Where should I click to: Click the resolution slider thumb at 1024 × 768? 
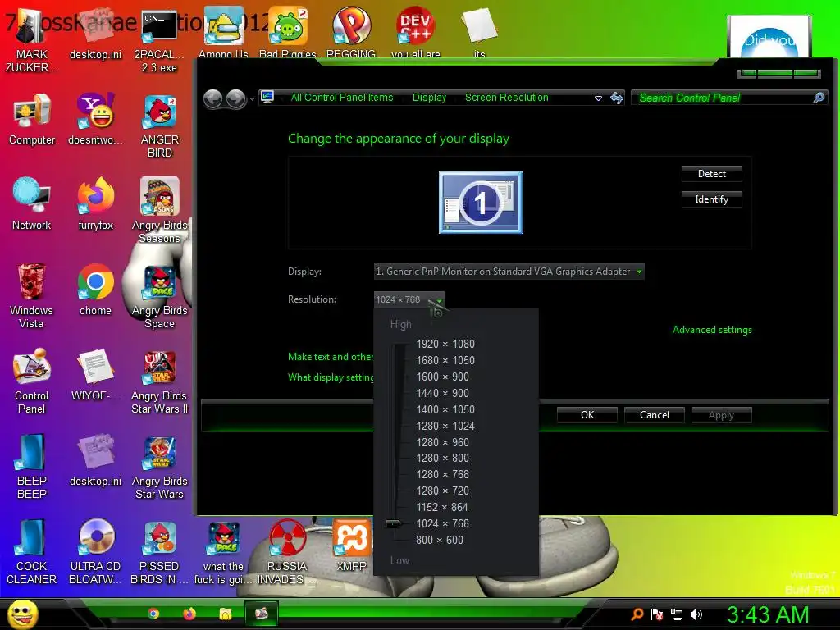[x=394, y=523]
